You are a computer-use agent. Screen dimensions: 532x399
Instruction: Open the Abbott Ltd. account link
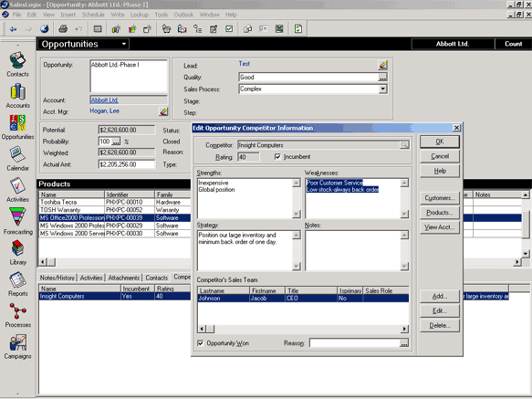(x=105, y=100)
